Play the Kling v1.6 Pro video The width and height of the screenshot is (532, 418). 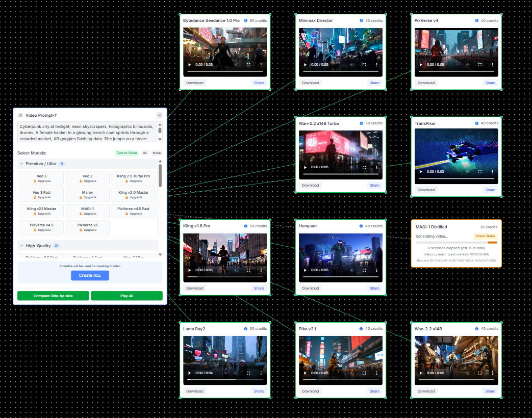pyautogui.click(x=189, y=270)
